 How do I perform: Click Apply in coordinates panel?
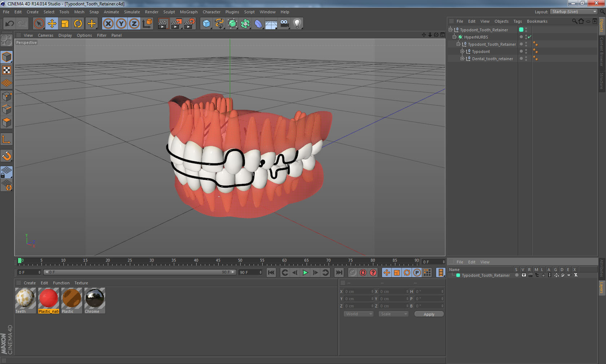tap(429, 314)
